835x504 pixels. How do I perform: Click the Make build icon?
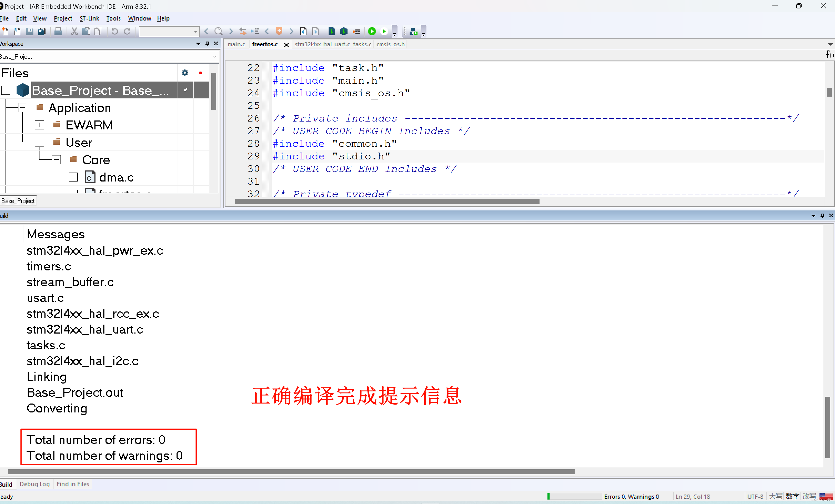pos(344,32)
